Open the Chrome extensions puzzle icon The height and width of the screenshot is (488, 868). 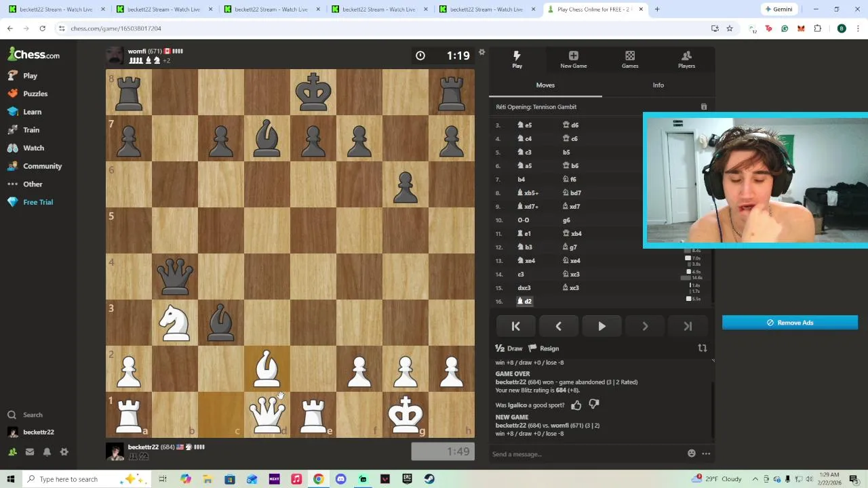tap(817, 28)
